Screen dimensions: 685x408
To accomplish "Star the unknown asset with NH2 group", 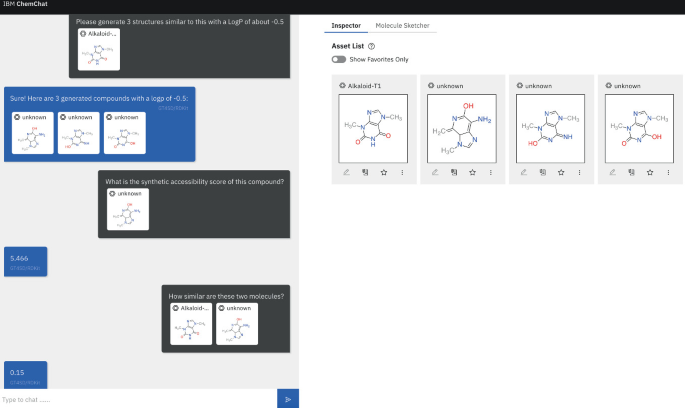I will click(x=472, y=172).
